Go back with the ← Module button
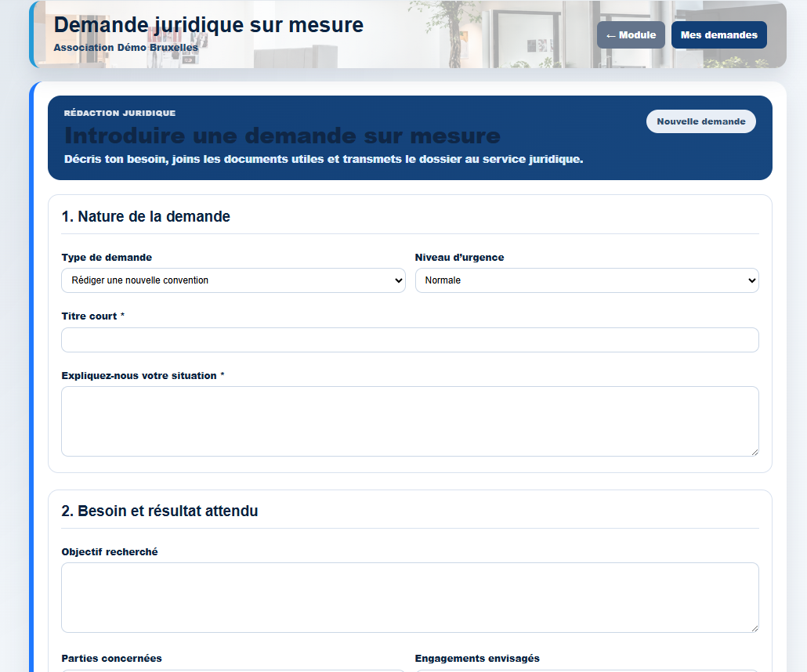 tap(631, 35)
